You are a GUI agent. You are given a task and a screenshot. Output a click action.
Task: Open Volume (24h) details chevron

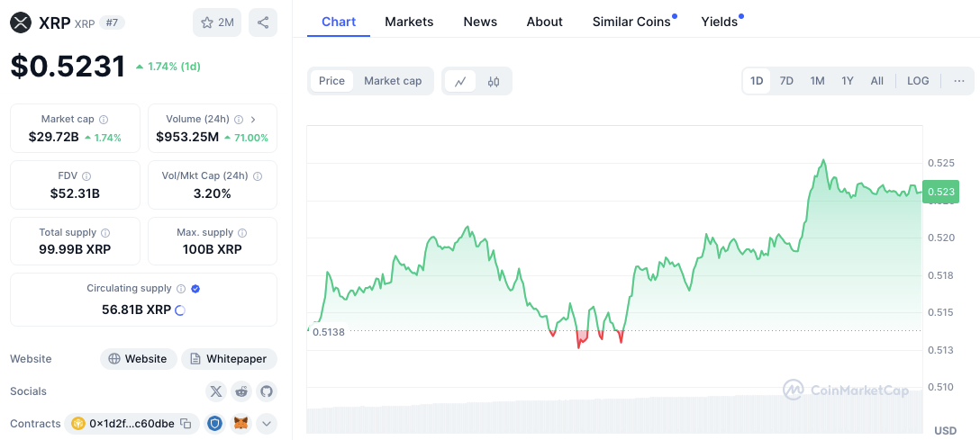click(x=254, y=119)
